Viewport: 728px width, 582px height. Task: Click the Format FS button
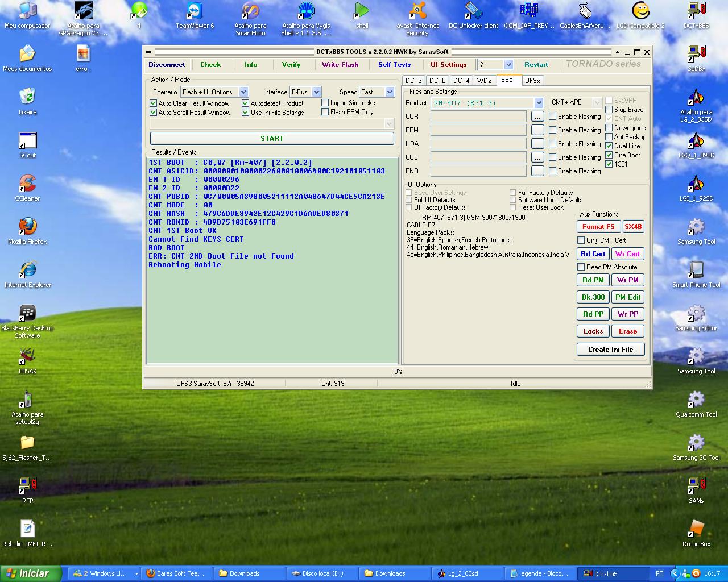pos(598,226)
